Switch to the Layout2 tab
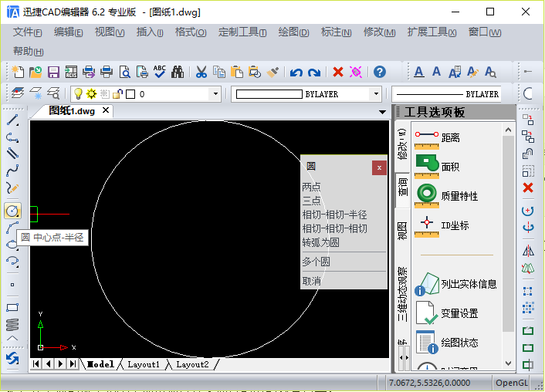 [x=192, y=364]
